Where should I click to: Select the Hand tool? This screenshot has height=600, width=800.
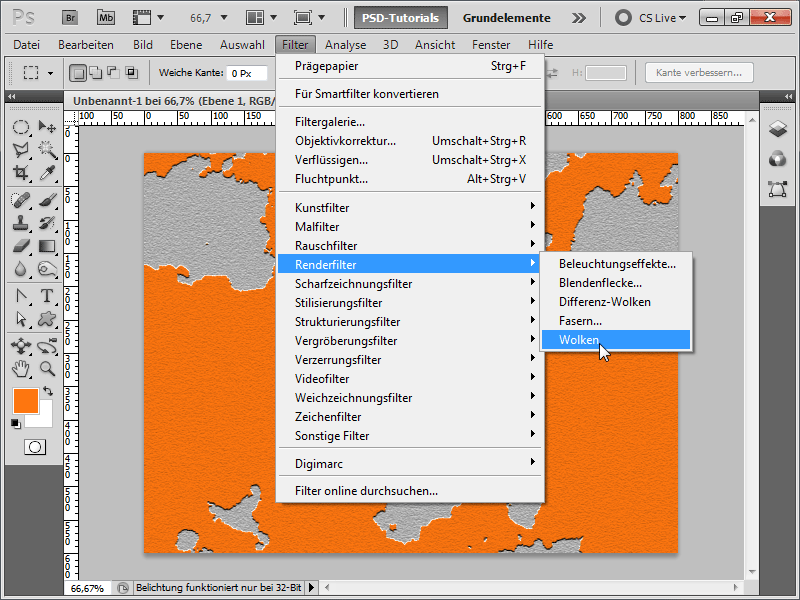click(20, 368)
